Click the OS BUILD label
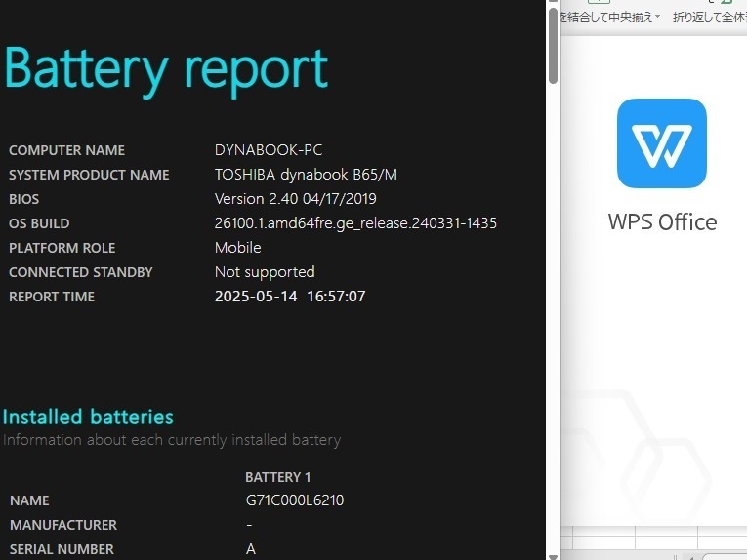Screen dimensions: 747x560 [x=39, y=223]
